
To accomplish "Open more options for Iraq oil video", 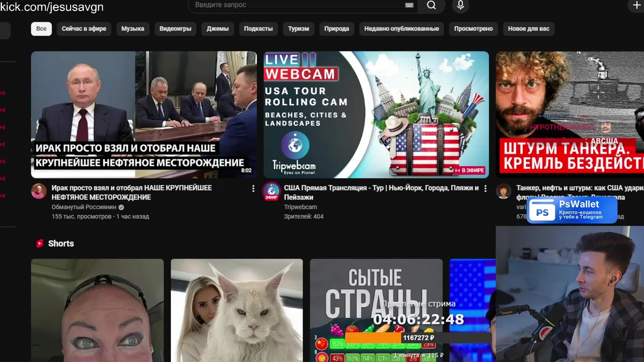I will coord(253,189).
